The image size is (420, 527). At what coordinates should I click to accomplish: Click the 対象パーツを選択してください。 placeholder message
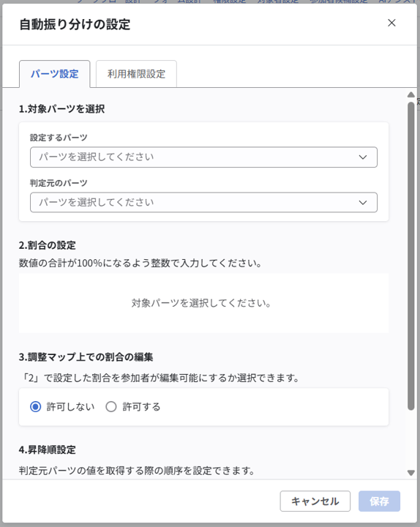coord(201,303)
